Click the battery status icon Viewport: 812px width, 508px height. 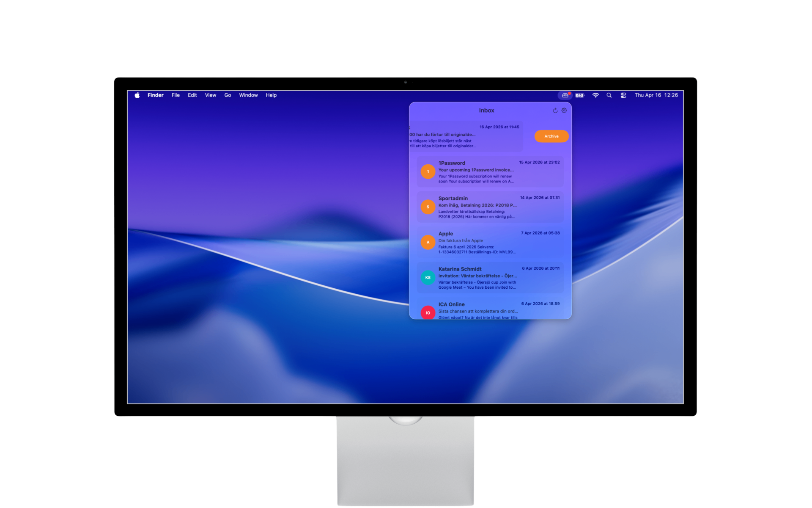(580, 95)
